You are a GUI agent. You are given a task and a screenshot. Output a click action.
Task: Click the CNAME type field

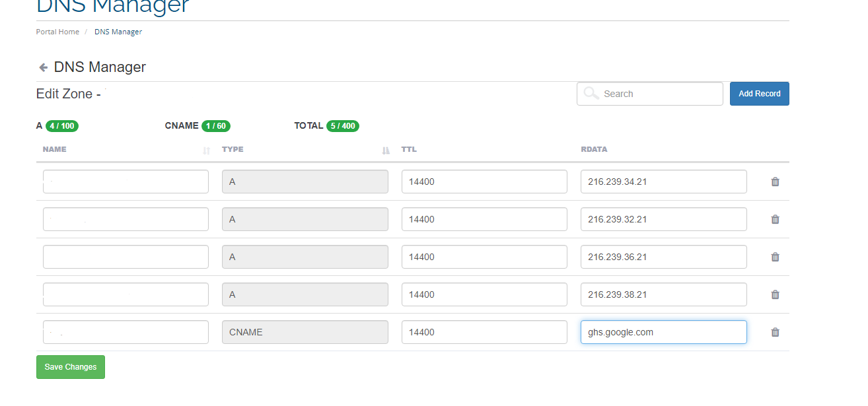click(305, 332)
